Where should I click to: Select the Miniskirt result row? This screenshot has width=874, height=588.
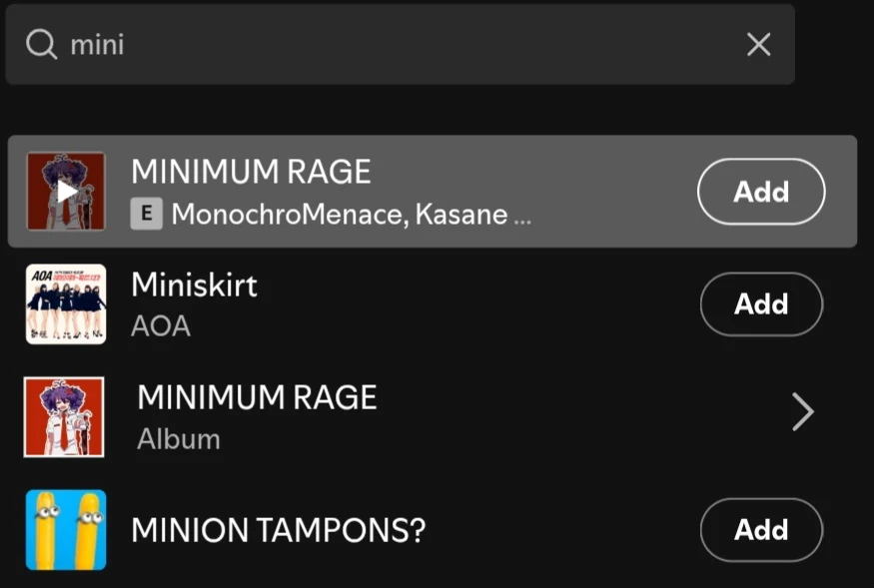tap(400, 303)
